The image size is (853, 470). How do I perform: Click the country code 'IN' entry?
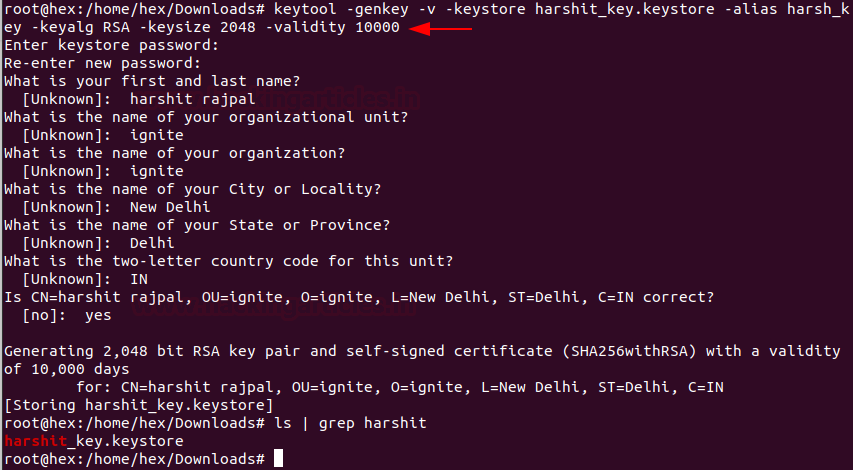[139, 279]
